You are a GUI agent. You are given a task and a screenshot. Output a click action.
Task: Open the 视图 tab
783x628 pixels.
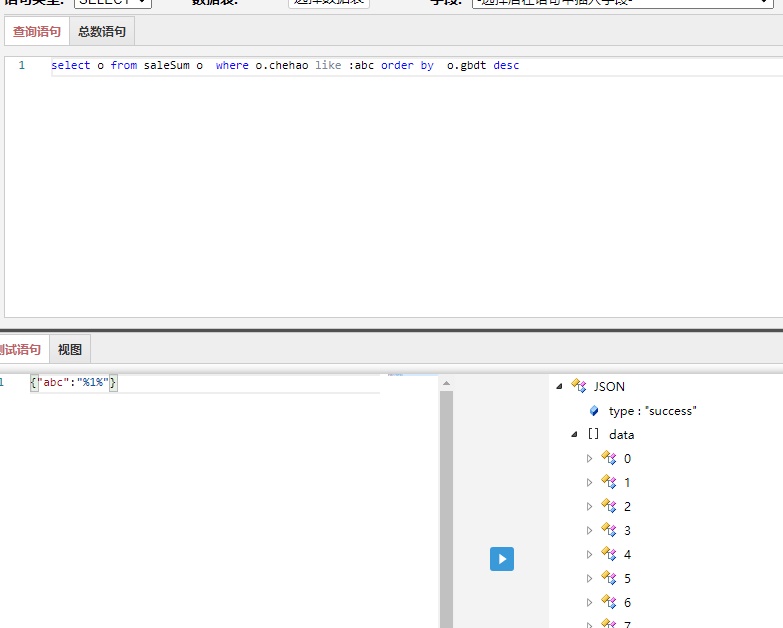point(70,349)
